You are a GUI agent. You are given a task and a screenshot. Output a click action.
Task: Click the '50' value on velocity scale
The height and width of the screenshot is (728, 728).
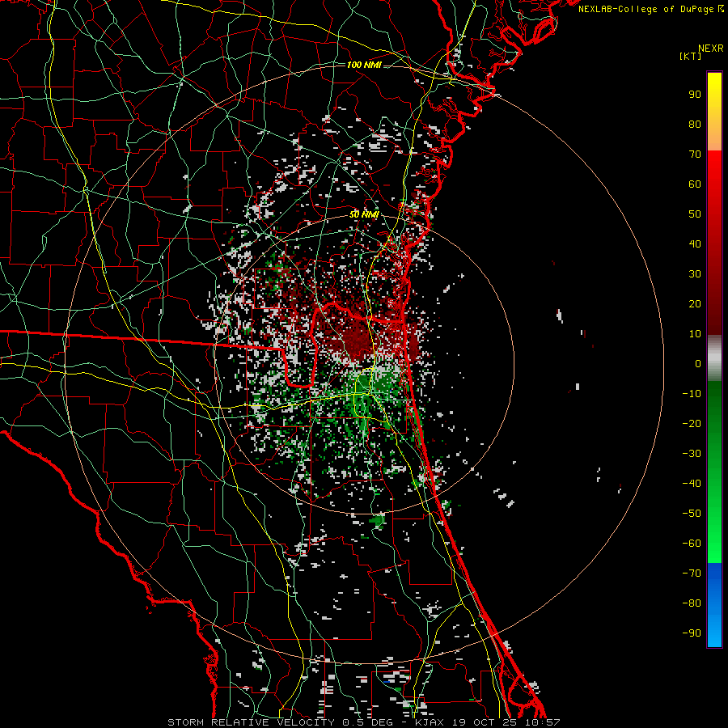pyautogui.click(x=695, y=214)
